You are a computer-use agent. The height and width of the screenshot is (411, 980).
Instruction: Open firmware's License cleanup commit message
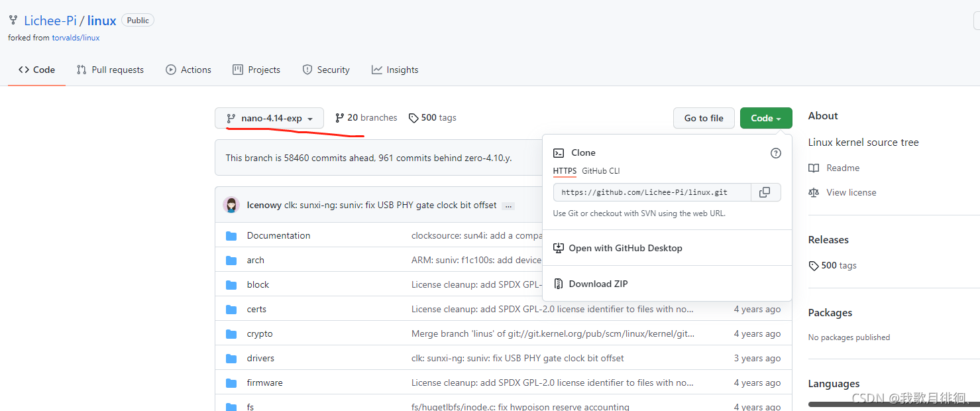[x=553, y=382]
